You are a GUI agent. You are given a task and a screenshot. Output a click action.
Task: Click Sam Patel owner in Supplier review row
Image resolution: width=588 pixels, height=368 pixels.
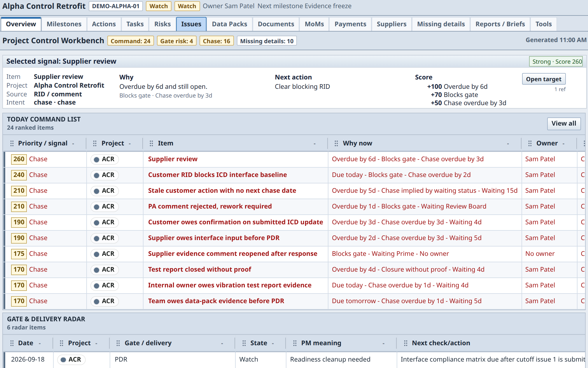tap(540, 159)
